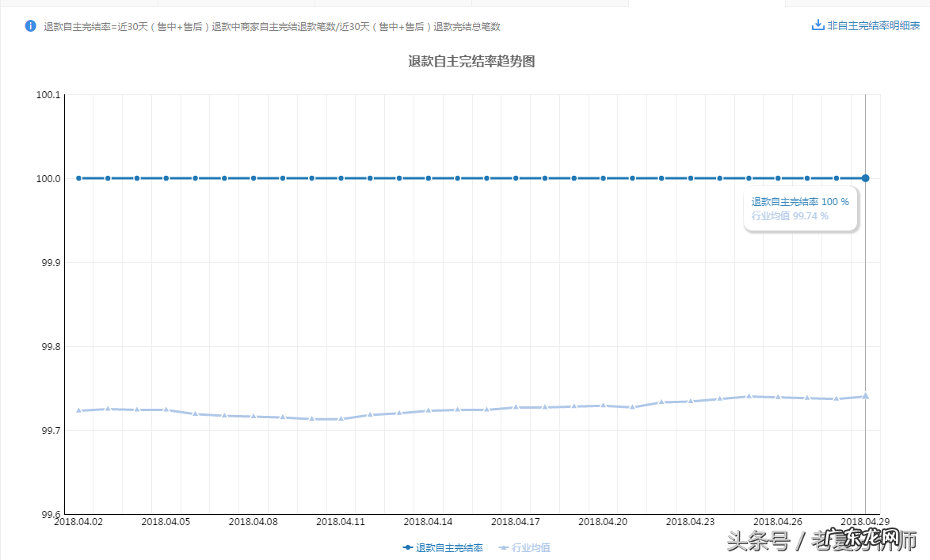Viewport: 930px width, 560px height.
Task: Click the 行业均值 triangle marker at 2018.04.29
Action: click(865, 396)
